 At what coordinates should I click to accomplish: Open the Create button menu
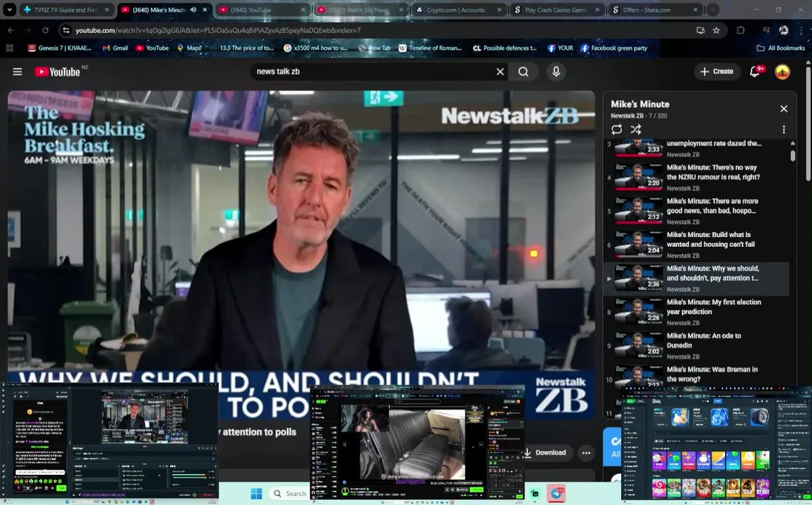[717, 72]
